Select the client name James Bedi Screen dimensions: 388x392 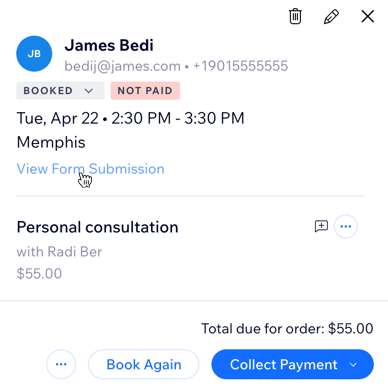[x=109, y=45]
